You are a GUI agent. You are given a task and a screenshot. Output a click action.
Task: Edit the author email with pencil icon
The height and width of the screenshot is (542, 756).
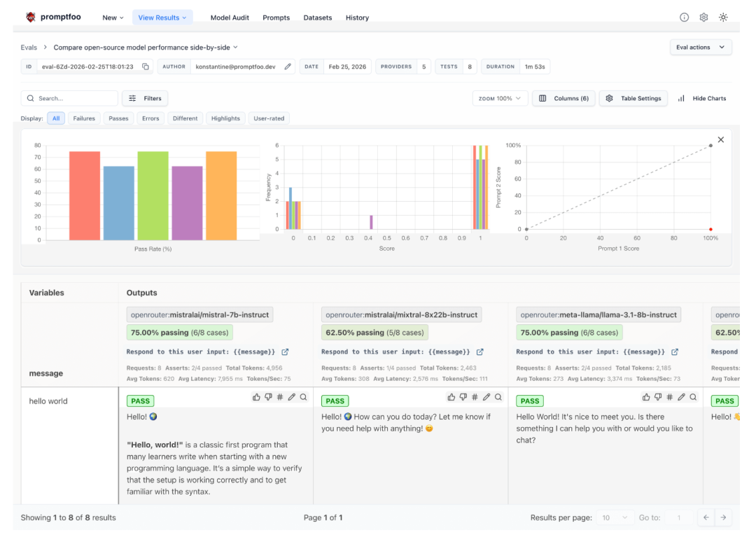tap(288, 67)
